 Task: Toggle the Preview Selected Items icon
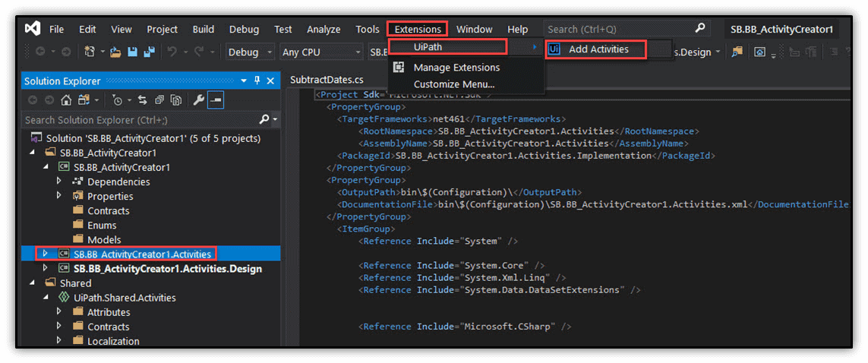point(216,100)
